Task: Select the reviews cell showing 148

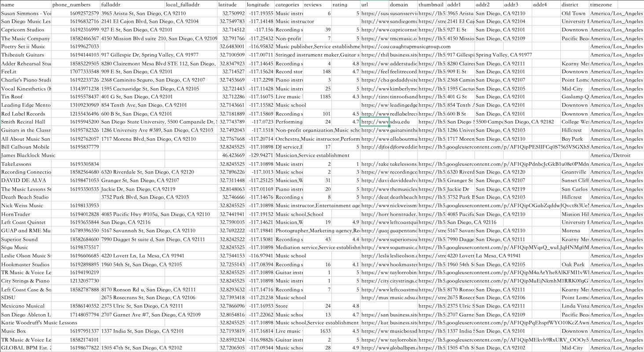Action: (x=317, y=71)
